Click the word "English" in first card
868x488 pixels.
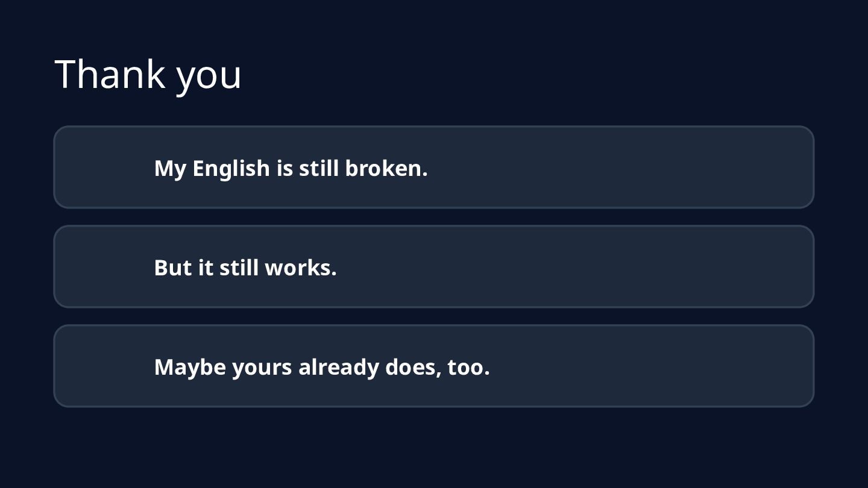point(231,169)
